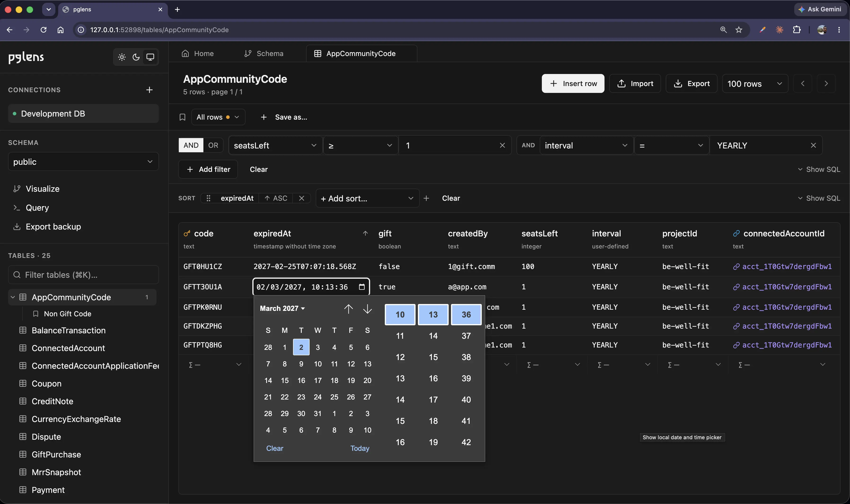
Task: Open the ≥ operator dropdown
Action: (x=360, y=145)
